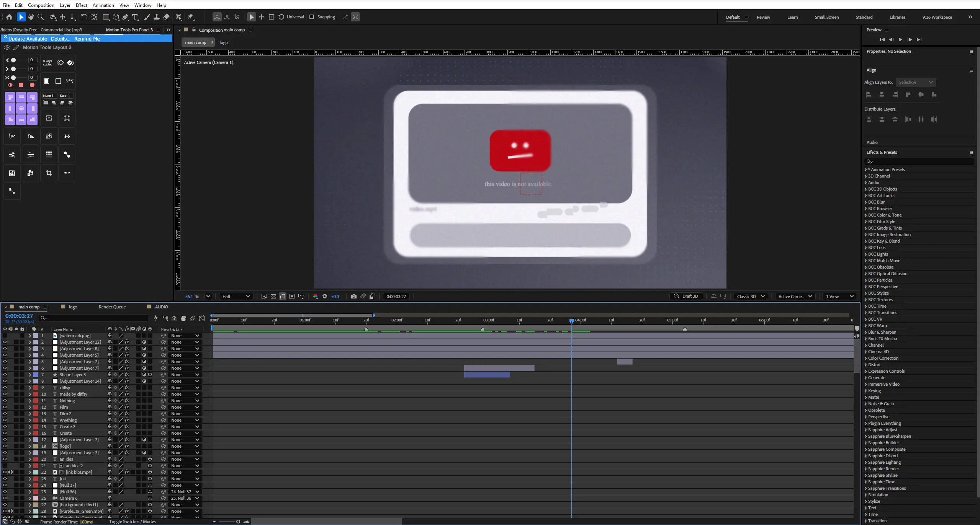Expand the BCC Blur effects category

click(x=865, y=202)
